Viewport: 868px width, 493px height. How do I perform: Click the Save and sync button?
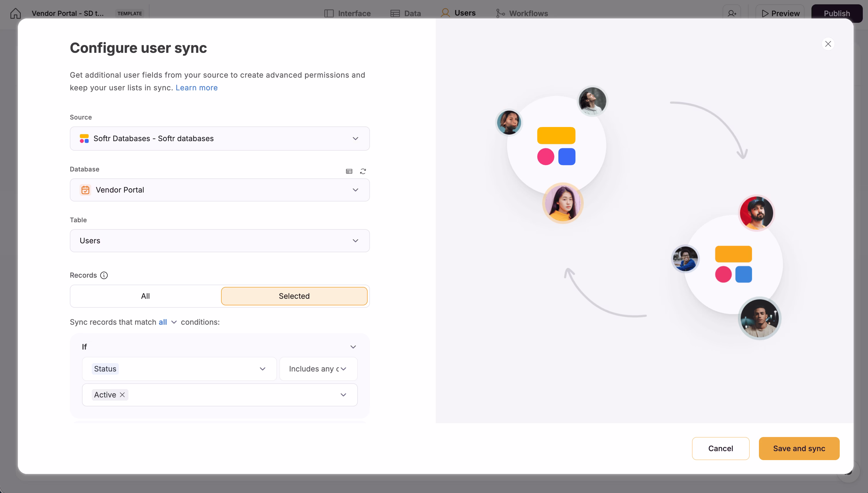coord(799,448)
